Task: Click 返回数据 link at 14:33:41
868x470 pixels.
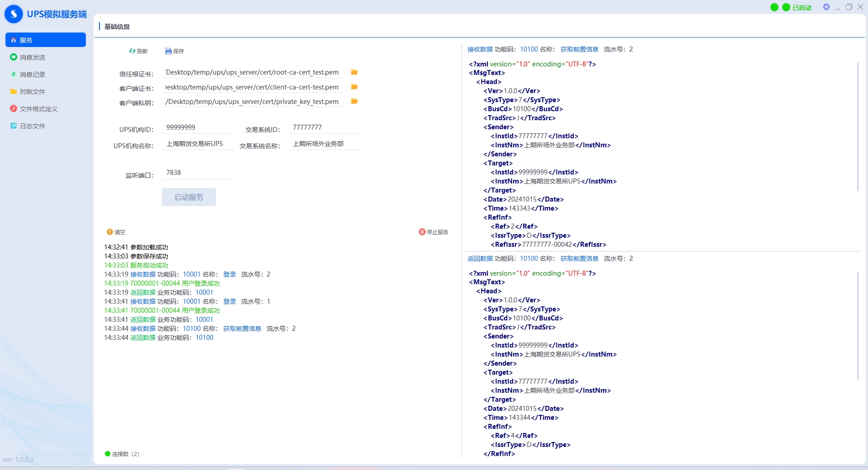Action: [143, 320]
